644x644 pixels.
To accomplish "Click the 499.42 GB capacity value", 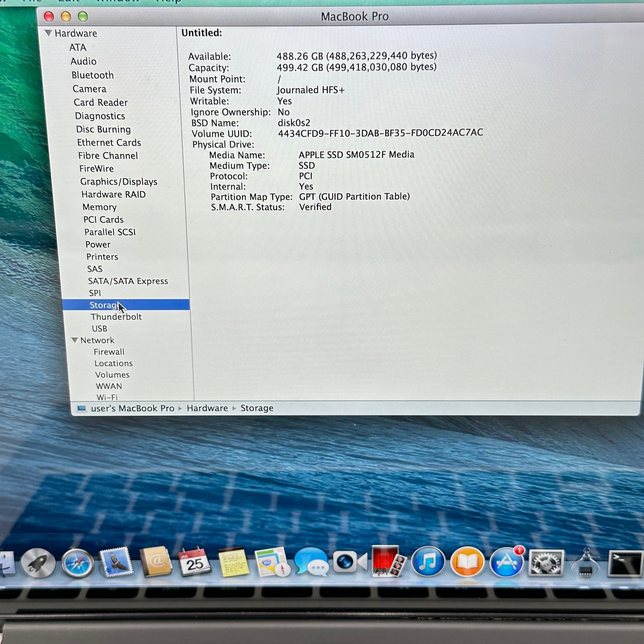I will [356, 67].
